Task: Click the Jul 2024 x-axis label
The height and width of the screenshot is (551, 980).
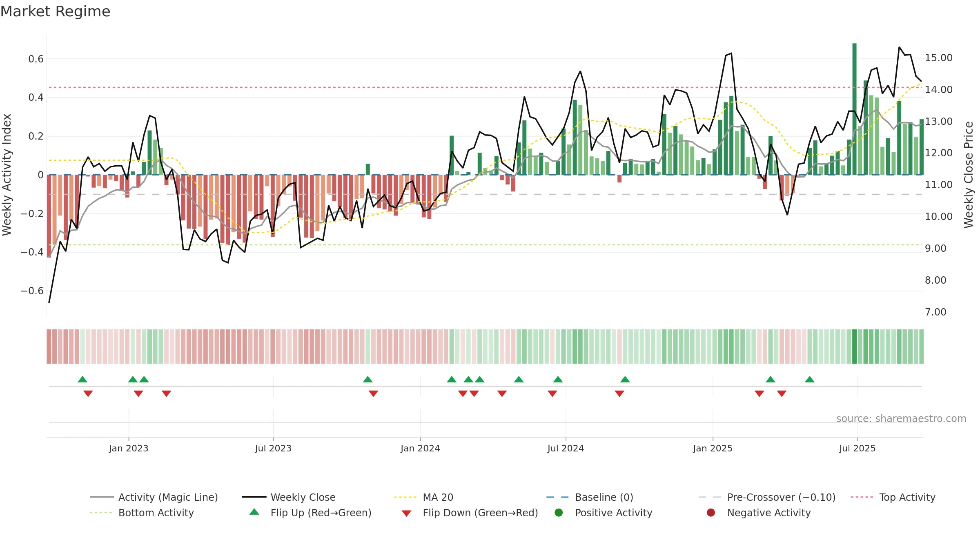Action: coord(566,448)
